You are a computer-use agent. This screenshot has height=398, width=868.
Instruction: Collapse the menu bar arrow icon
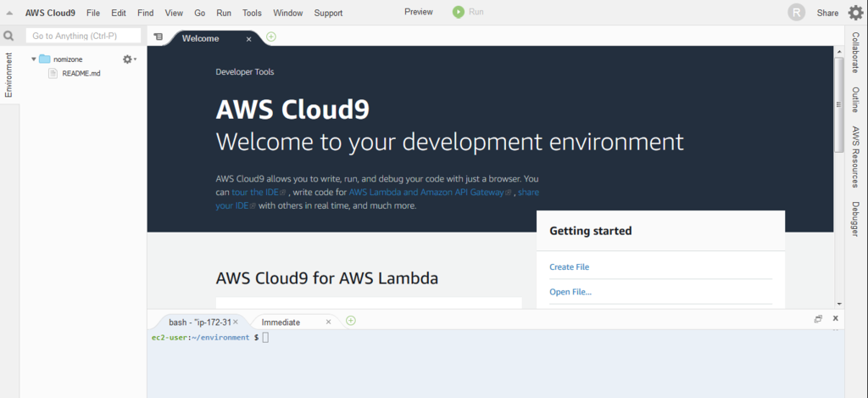9,13
